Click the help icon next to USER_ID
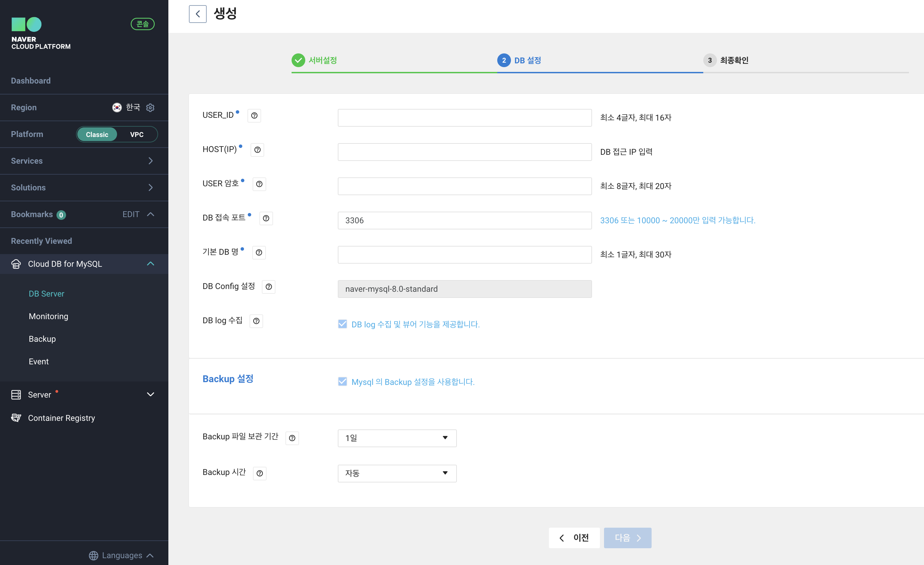Image resolution: width=924 pixels, height=565 pixels. tap(254, 115)
